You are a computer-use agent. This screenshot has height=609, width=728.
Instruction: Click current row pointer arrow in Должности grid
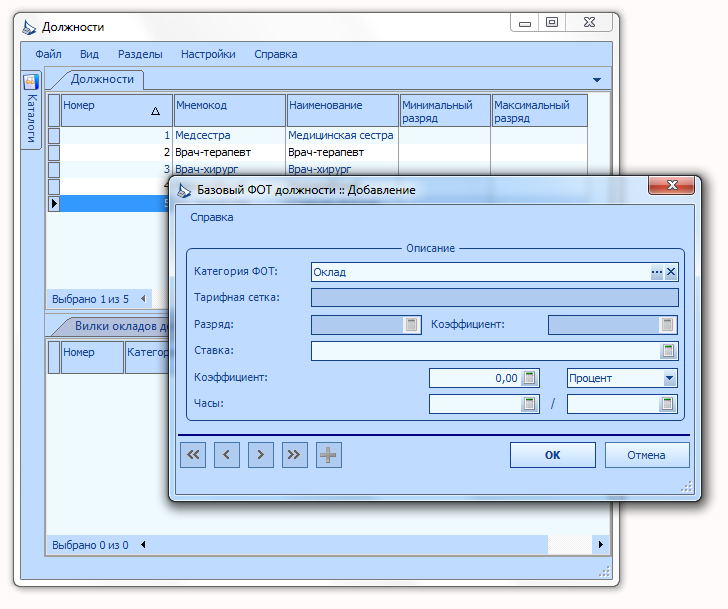54,203
